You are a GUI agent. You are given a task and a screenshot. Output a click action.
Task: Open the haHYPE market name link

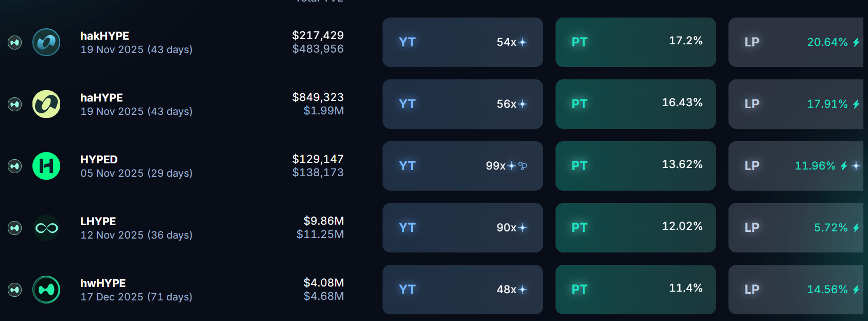coord(101,98)
